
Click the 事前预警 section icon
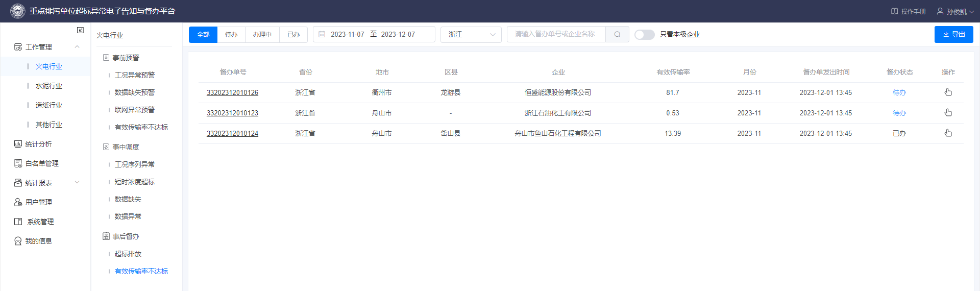click(x=106, y=58)
